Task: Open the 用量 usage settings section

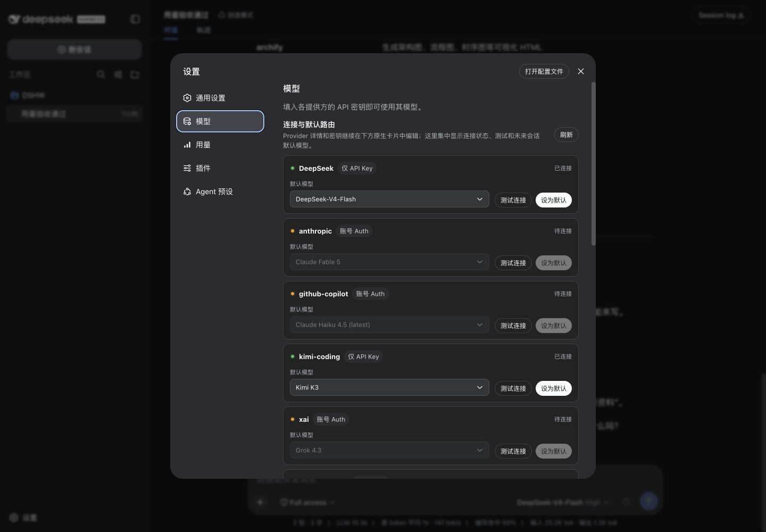Action: (220, 145)
